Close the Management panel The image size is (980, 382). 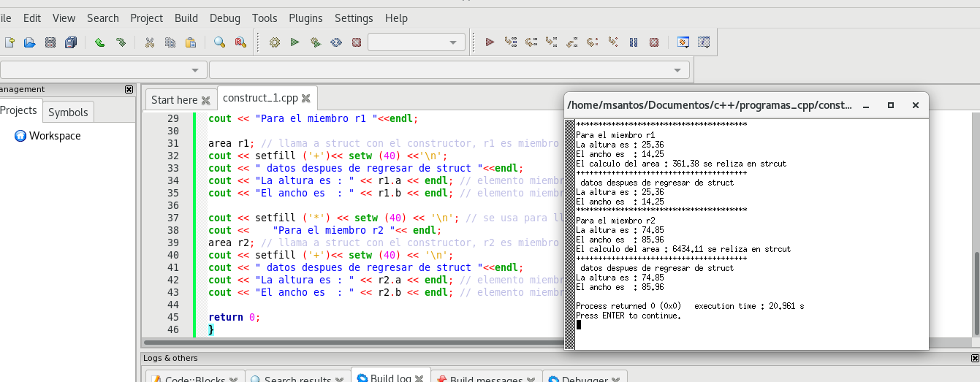point(129,89)
